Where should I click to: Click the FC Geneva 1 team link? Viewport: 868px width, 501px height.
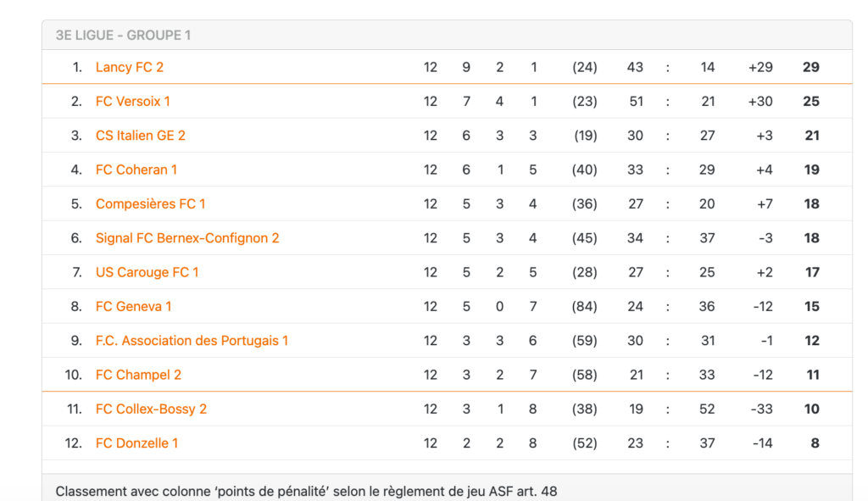133,307
